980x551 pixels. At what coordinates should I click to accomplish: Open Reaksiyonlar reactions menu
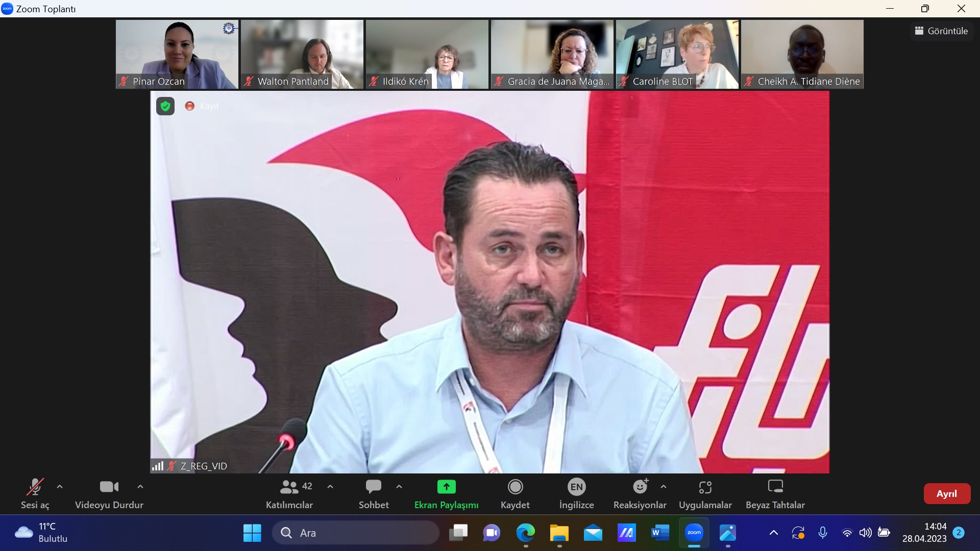tap(640, 493)
